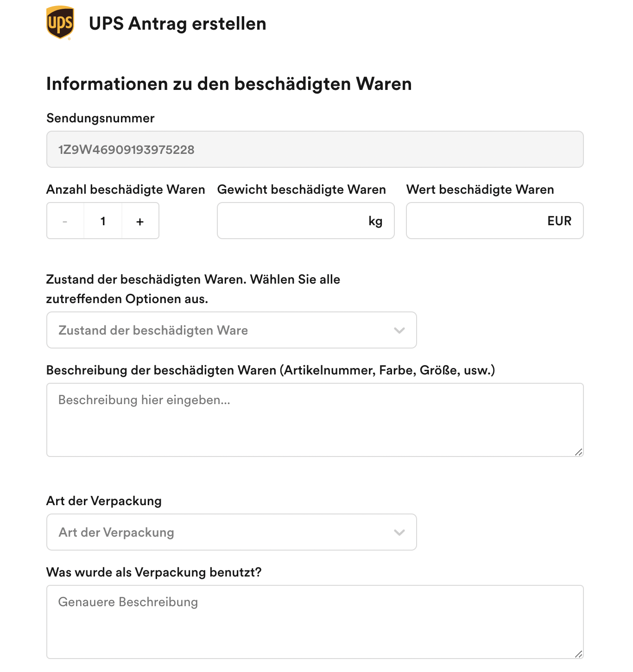
Task: Focus the Gewicht beschädigte Waren kg field
Action: click(x=306, y=221)
